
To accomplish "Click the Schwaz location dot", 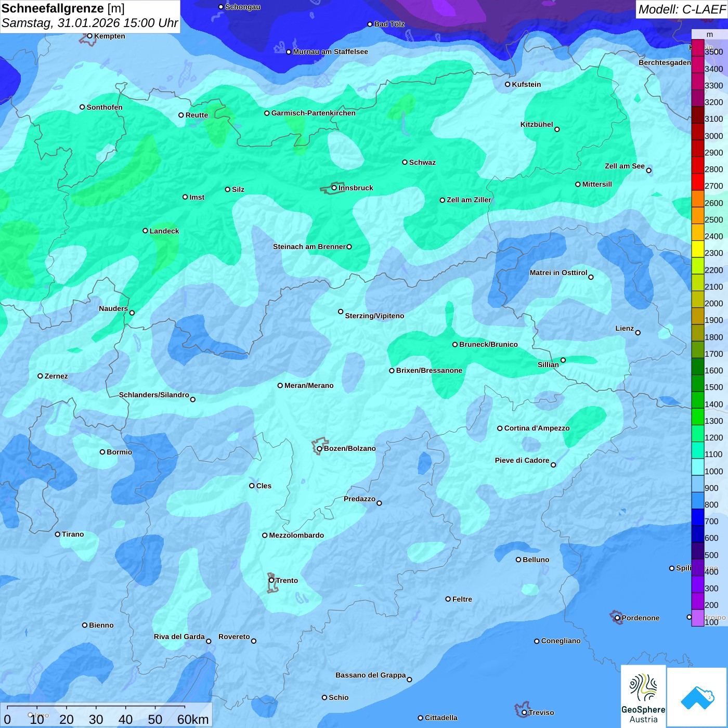I will coord(405,162).
